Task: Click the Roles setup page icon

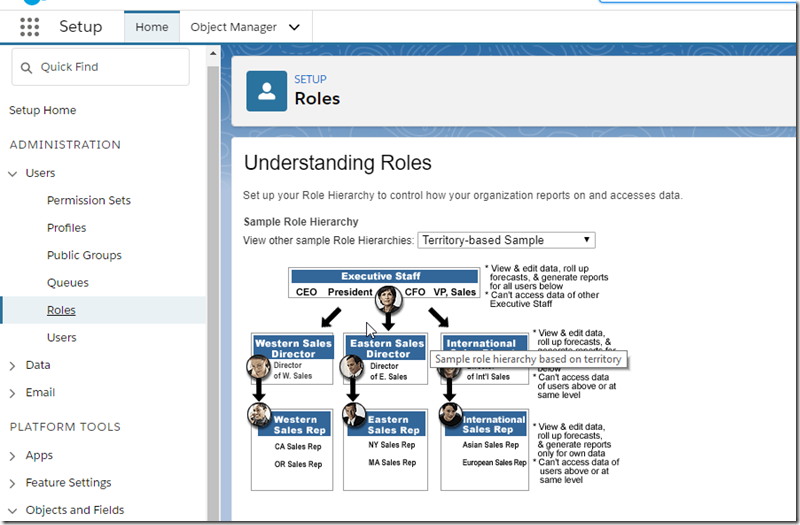Action: (x=266, y=91)
